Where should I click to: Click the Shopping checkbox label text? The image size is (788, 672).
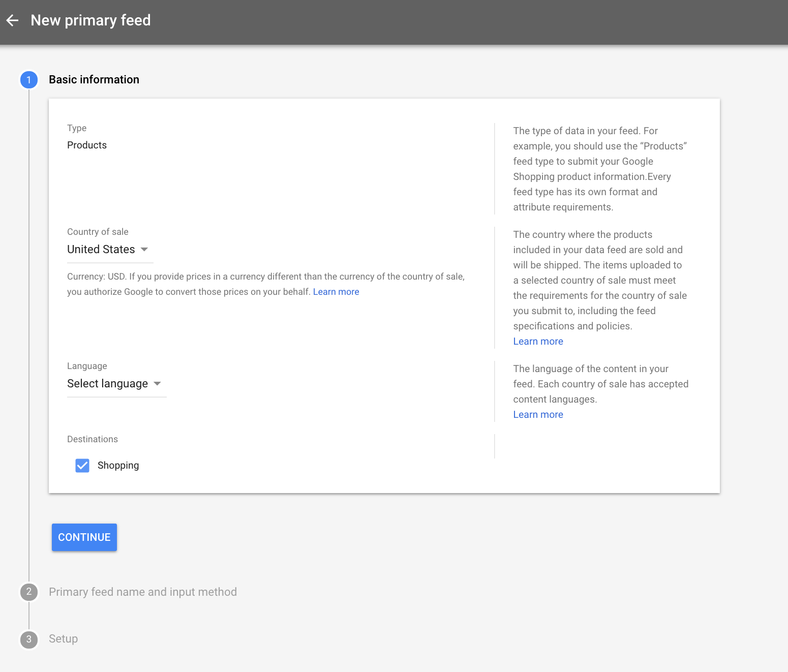click(x=118, y=466)
